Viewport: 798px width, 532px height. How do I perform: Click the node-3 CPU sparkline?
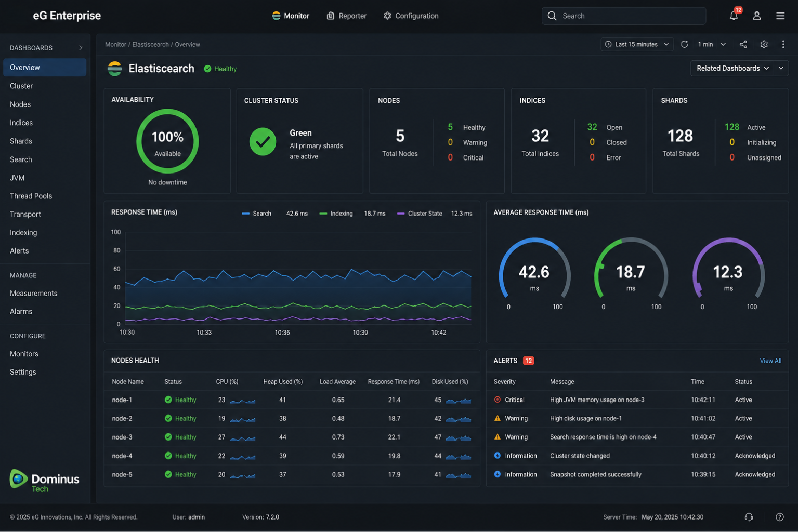pos(243,438)
